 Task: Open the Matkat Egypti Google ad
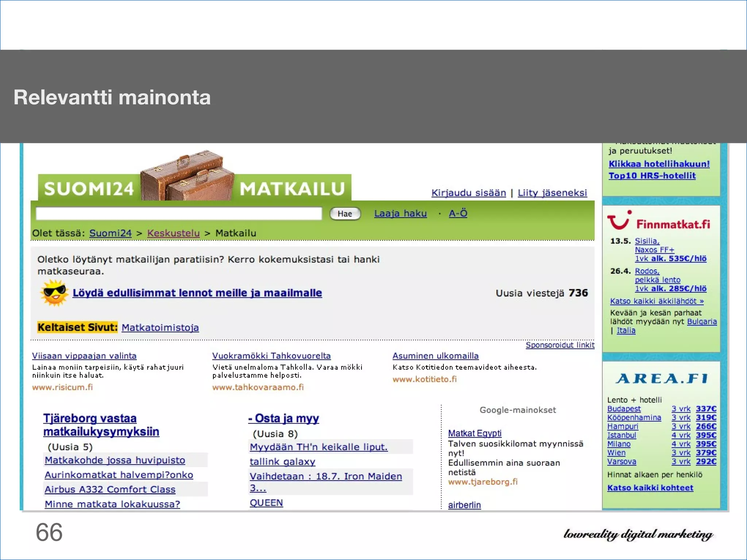point(475,433)
